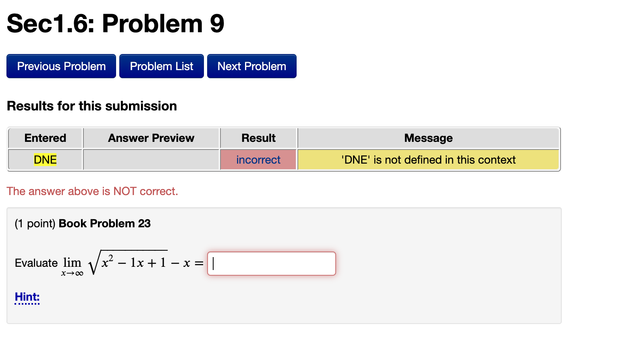
Task: Click the Message column header
Action: tap(428, 138)
